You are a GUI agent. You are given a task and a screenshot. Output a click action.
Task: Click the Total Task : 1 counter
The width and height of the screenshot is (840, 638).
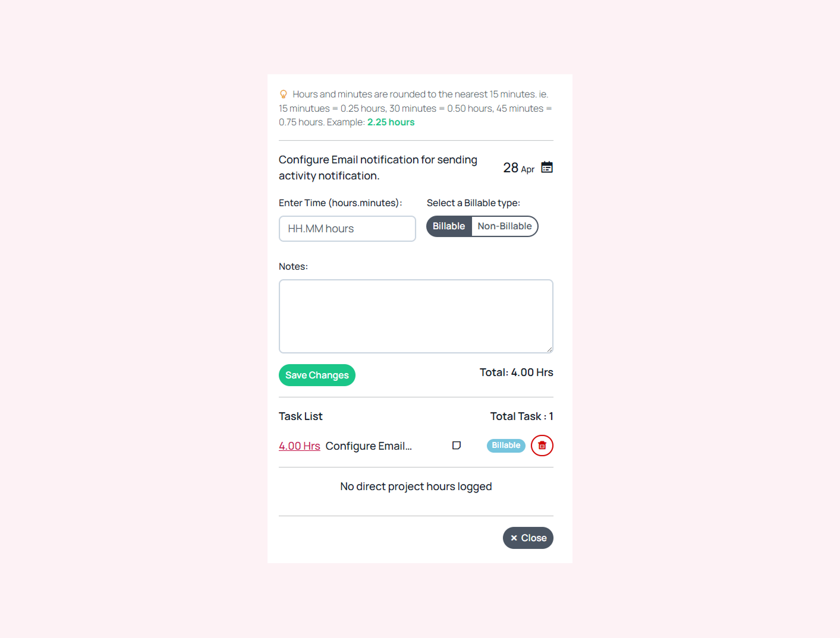[521, 416]
